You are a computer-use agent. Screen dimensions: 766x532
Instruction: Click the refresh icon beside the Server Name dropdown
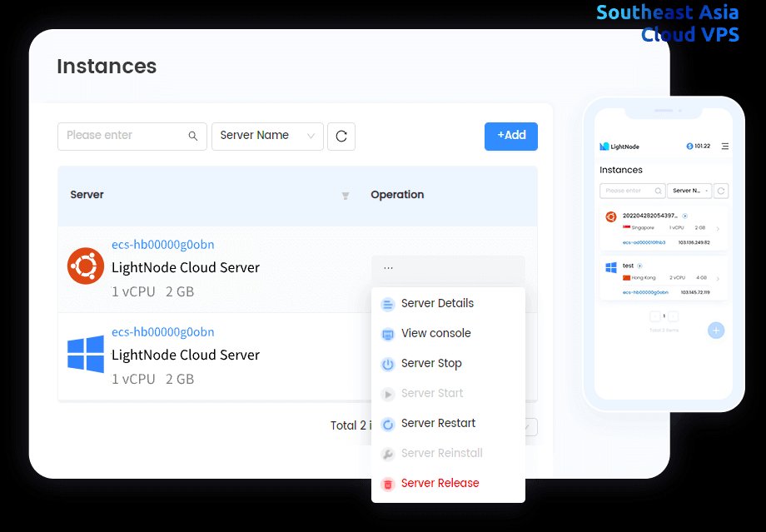click(x=341, y=136)
